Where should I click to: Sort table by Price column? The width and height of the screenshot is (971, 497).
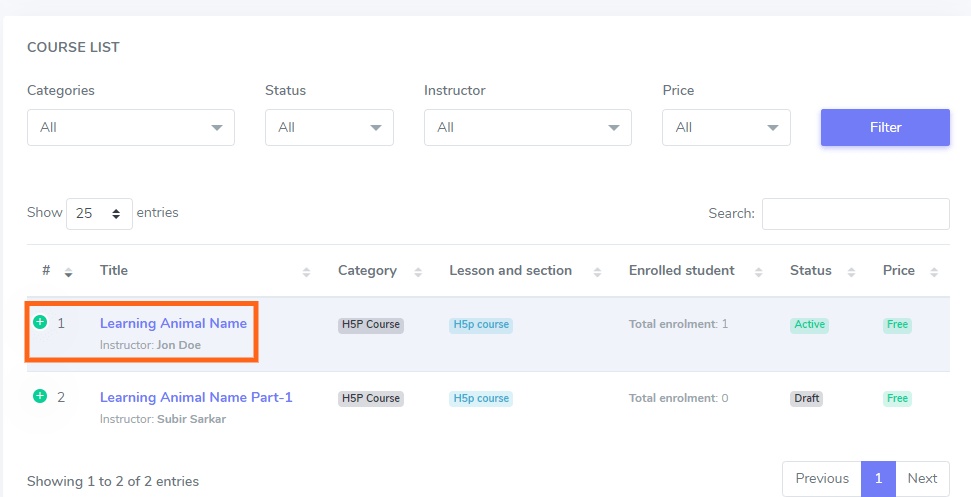[x=934, y=271]
